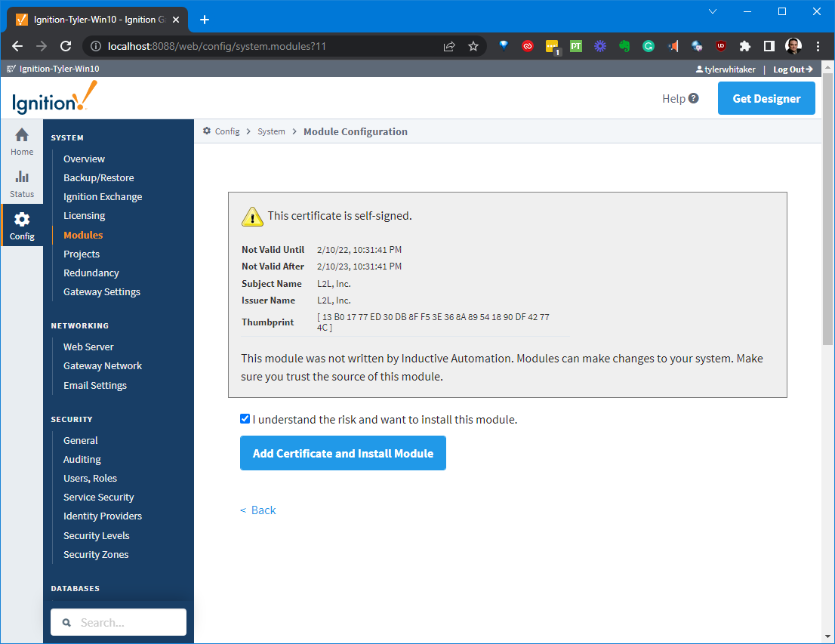Click the scrollbar down arrow
Screen dimensions: 835x644
click(x=827, y=636)
